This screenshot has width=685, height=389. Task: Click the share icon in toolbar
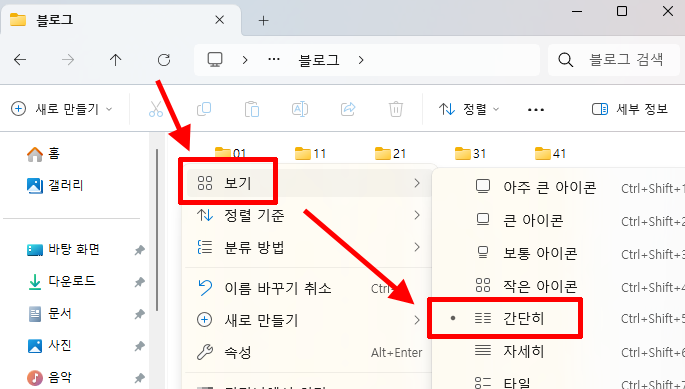pos(348,109)
